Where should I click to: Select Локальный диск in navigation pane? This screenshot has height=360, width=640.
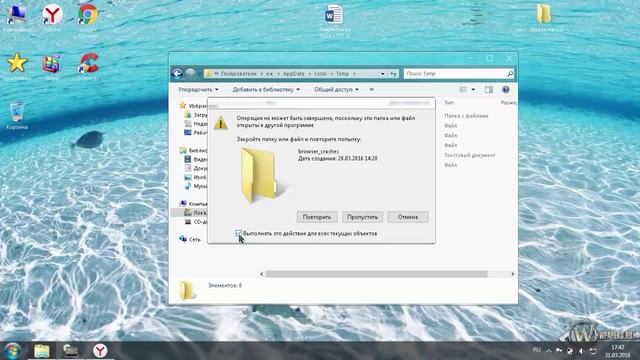(196, 213)
